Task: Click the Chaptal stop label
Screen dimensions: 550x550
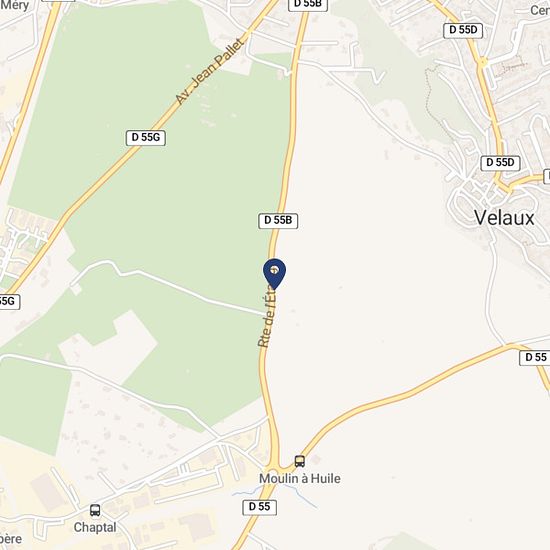Action: [95, 527]
